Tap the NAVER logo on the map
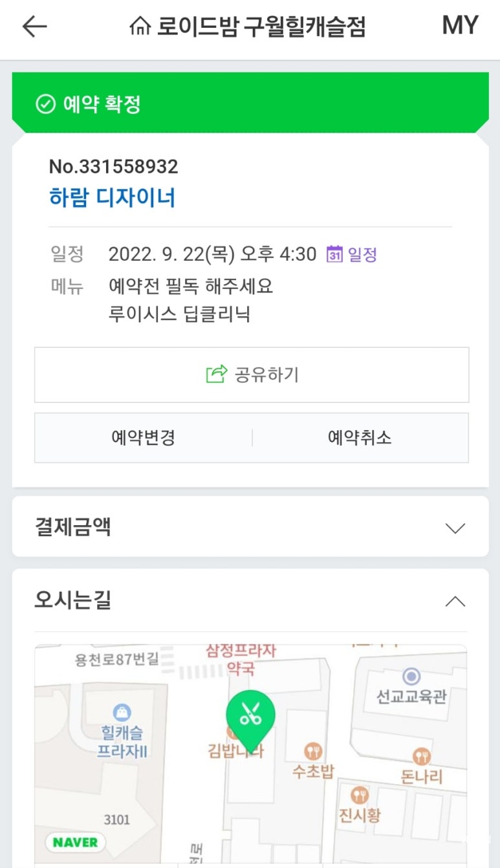The height and width of the screenshot is (868, 500). pyautogui.click(x=75, y=842)
